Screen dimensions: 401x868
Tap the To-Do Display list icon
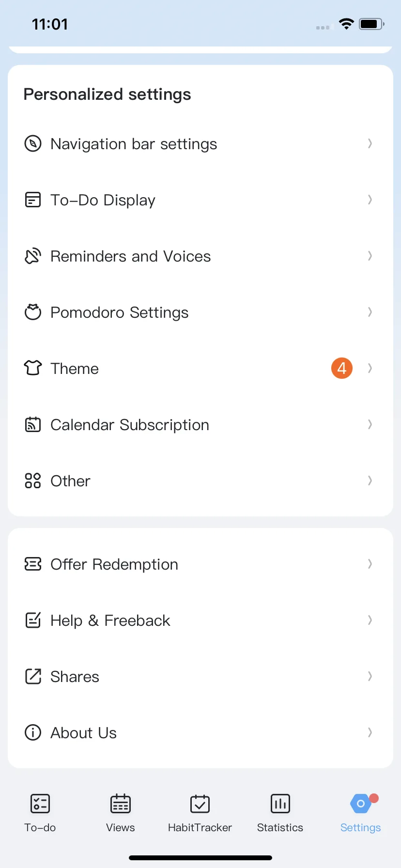[x=33, y=200]
